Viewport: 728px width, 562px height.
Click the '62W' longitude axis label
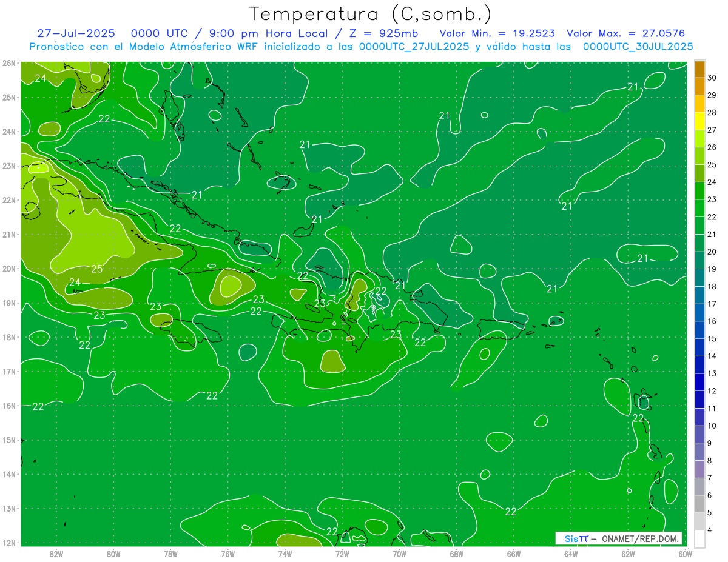tap(628, 554)
